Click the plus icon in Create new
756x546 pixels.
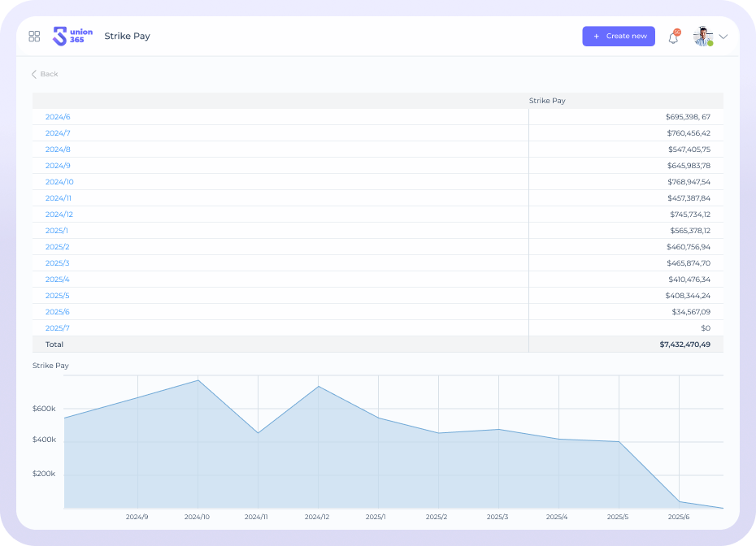pyautogui.click(x=597, y=37)
